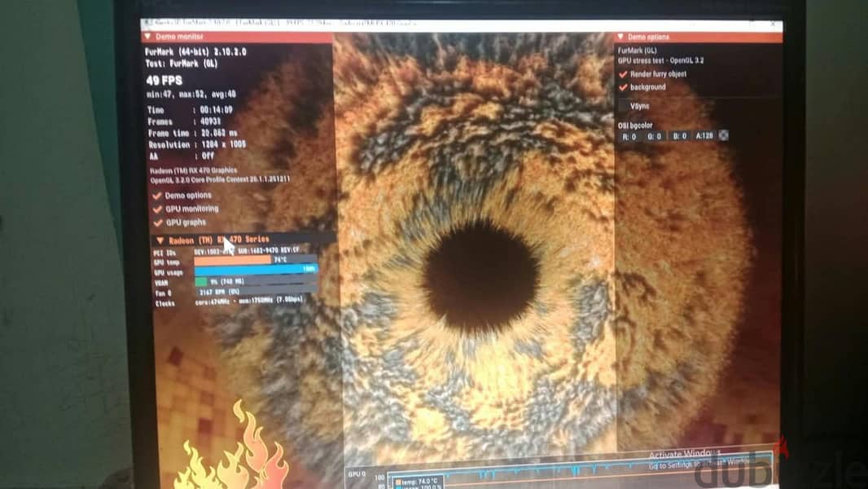Click the Radeon (TM) RX 470 Graphics line

click(x=193, y=170)
